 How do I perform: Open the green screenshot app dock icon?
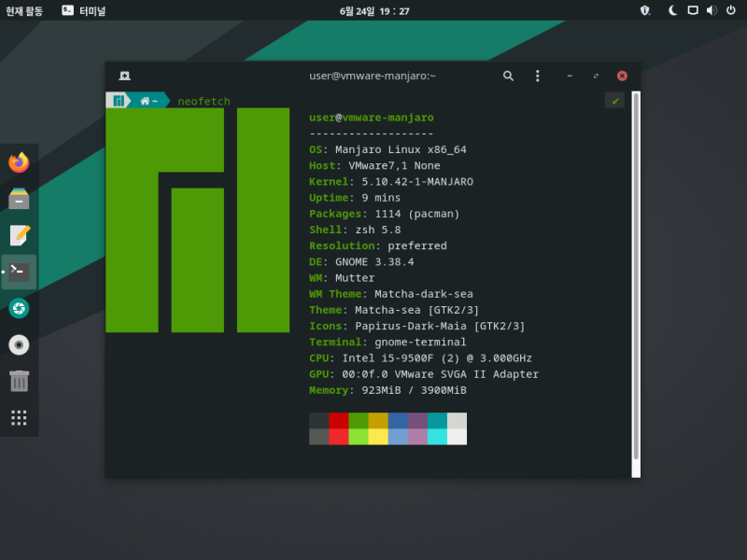(x=19, y=309)
